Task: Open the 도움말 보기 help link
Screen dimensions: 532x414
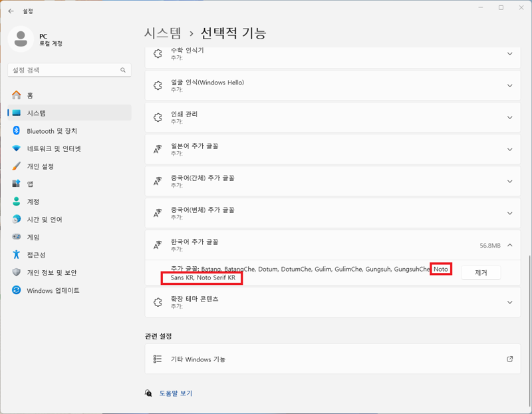Action: [x=176, y=393]
